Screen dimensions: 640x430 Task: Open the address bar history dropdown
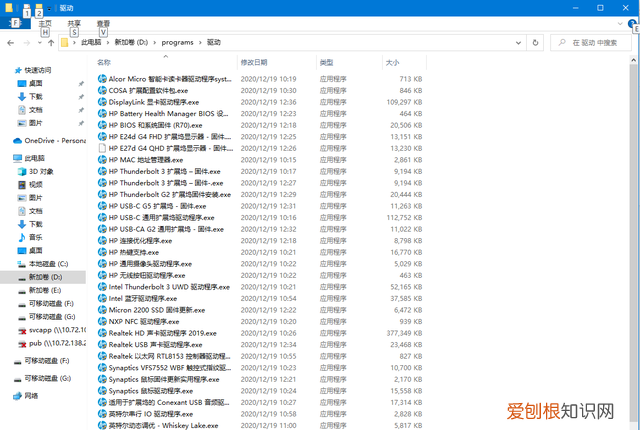coord(518,42)
